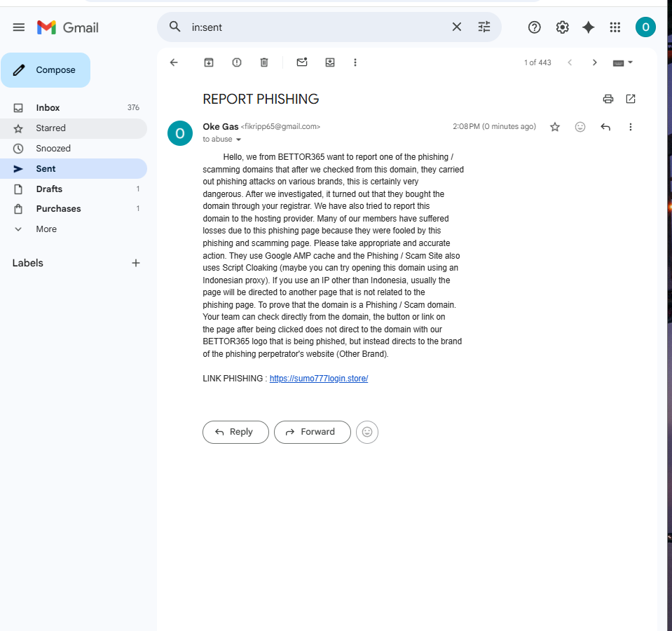Open Settings gear icon
This screenshot has height=631, width=672.
pyautogui.click(x=562, y=27)
